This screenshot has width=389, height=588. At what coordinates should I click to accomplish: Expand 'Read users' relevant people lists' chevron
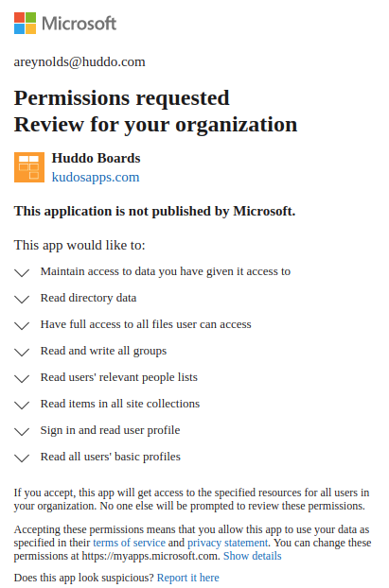coord(22,378)
